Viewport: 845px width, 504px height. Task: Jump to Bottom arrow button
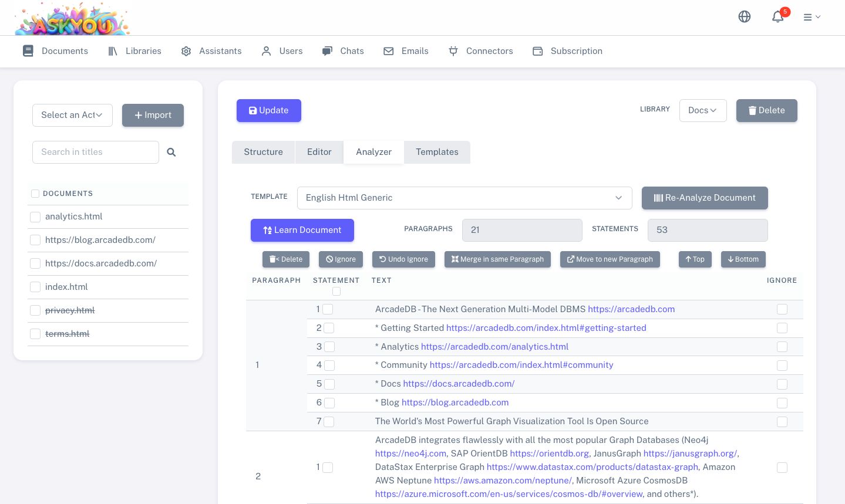[743, 259]
